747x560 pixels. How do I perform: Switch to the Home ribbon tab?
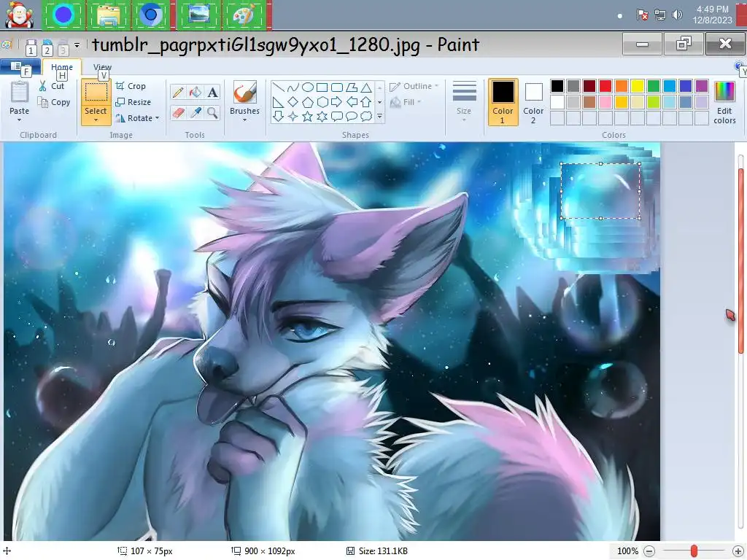pyautogui.click(x=62, y=67)
